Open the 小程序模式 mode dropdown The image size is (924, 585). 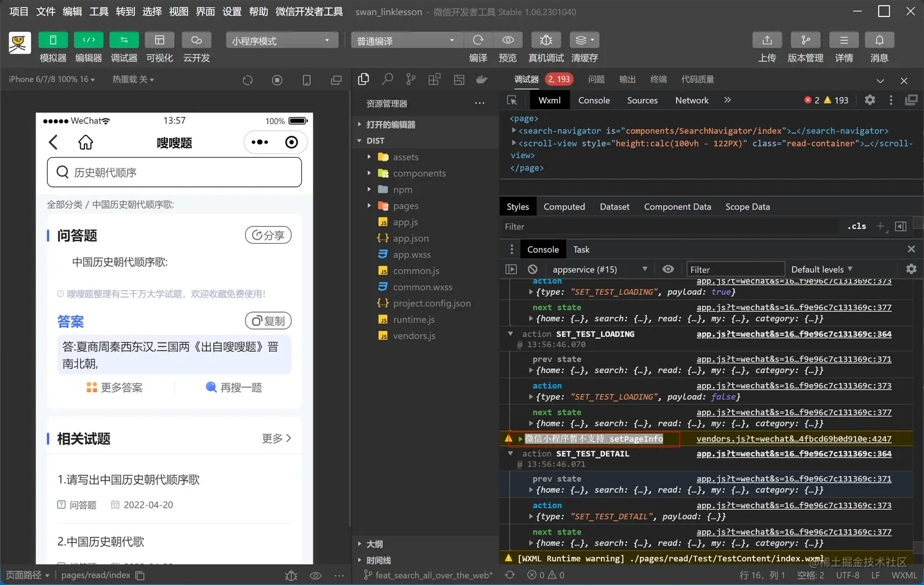pyautogui.click(x=282, y=40)
